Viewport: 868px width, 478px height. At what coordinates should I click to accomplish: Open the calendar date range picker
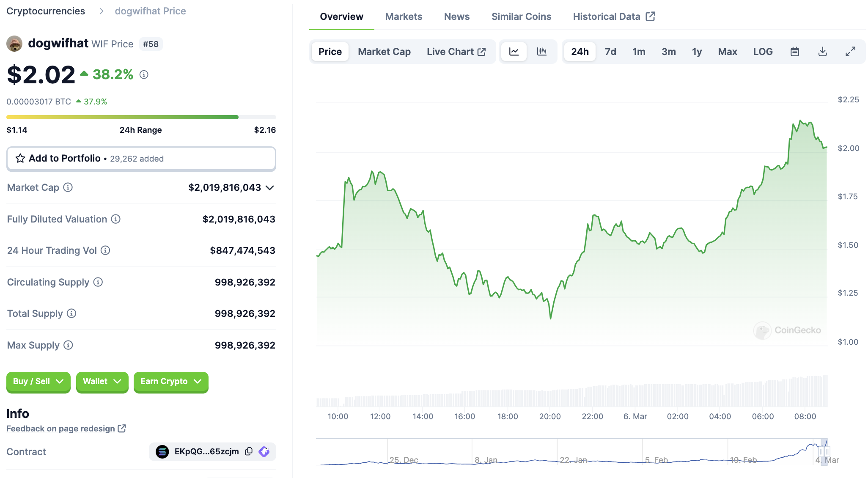click(795, 52)
